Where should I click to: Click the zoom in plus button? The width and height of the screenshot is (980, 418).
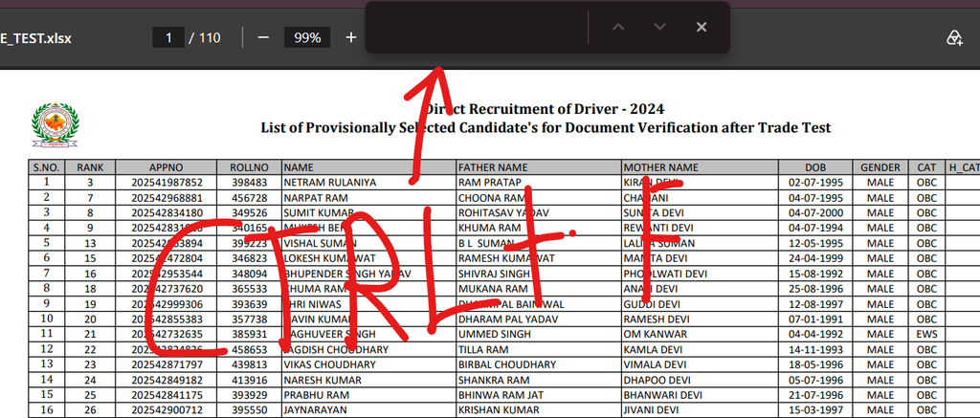pyautogui.click(x=350, y=37)
